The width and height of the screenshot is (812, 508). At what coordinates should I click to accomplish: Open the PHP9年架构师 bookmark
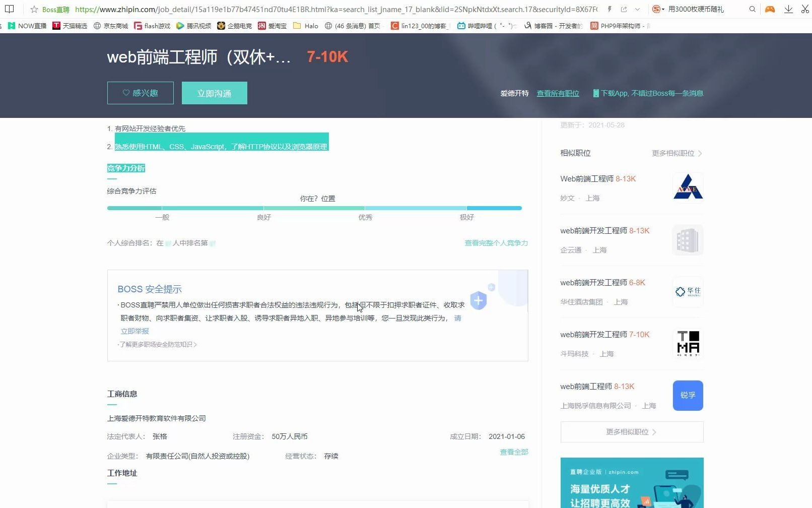pyautogui.click(x=620, y=26)
